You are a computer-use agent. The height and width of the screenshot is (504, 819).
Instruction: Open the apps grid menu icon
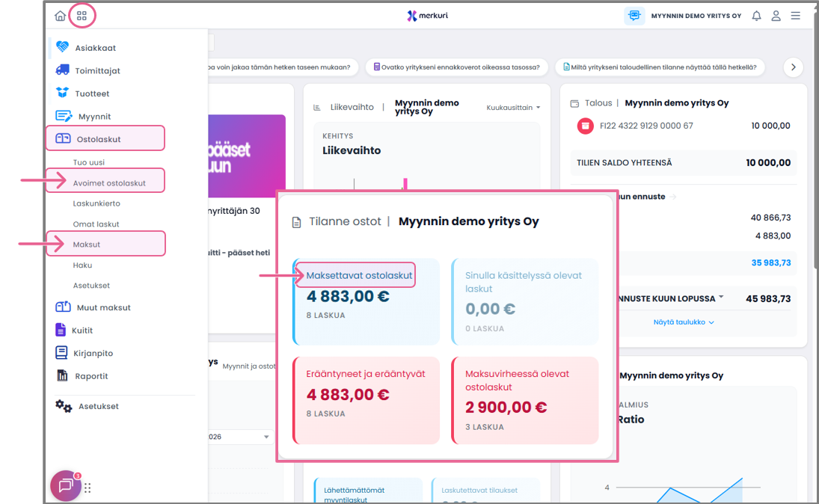(82, 16)
